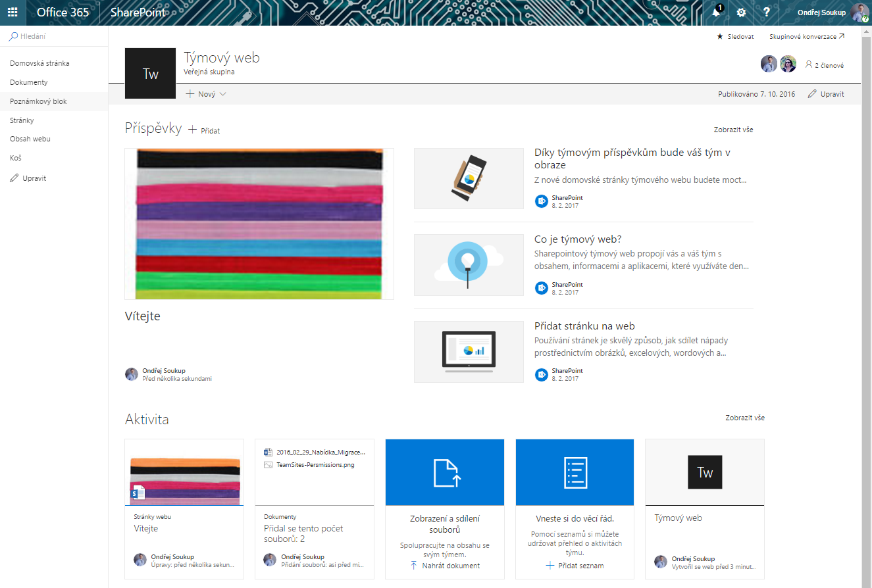
Task: Open Poznámkový blok in navigation
Action: click(38, 101)
